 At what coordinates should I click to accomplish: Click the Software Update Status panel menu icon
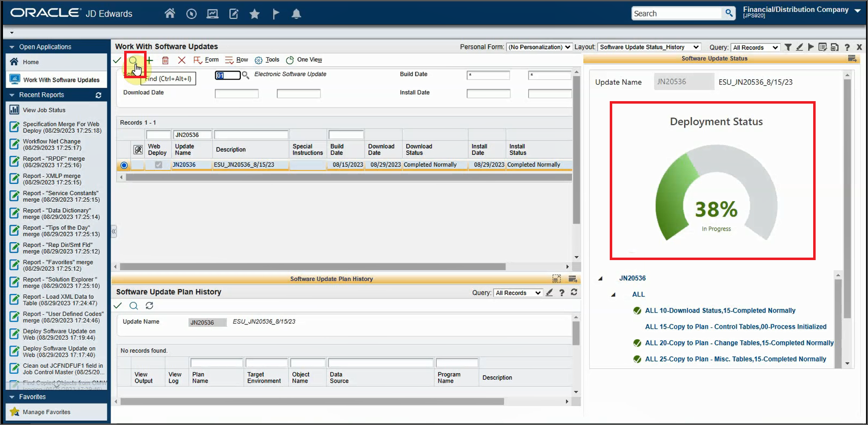853,59
